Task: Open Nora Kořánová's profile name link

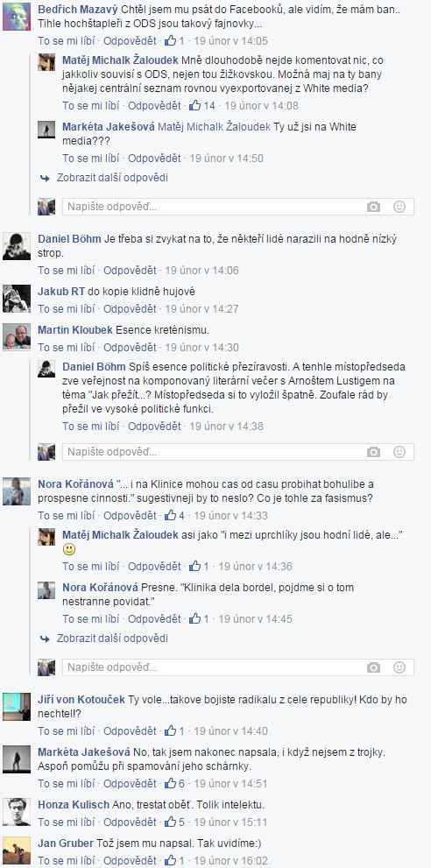Action: click(75, 483)
